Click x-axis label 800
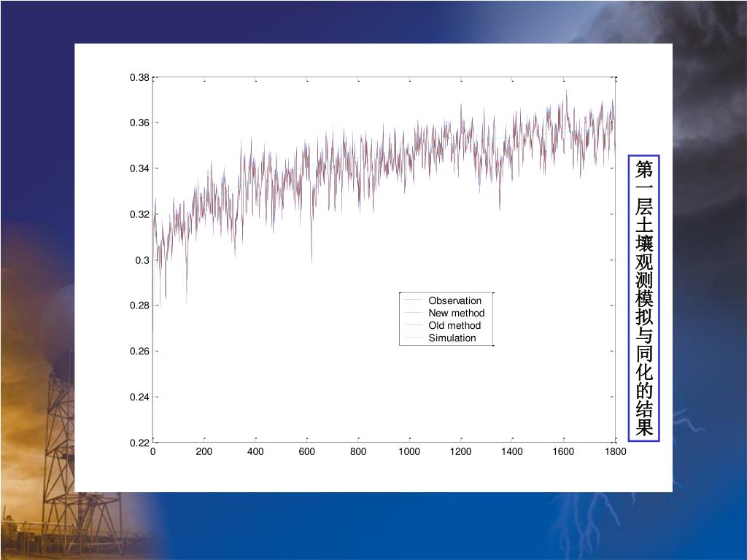 pyautogui.click(x=358, y=451)
